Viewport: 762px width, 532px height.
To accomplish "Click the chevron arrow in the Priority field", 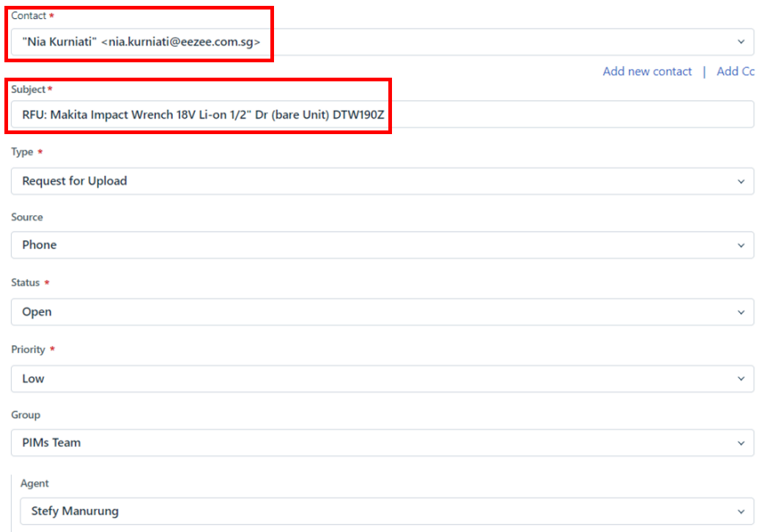I will coord(741,379).
